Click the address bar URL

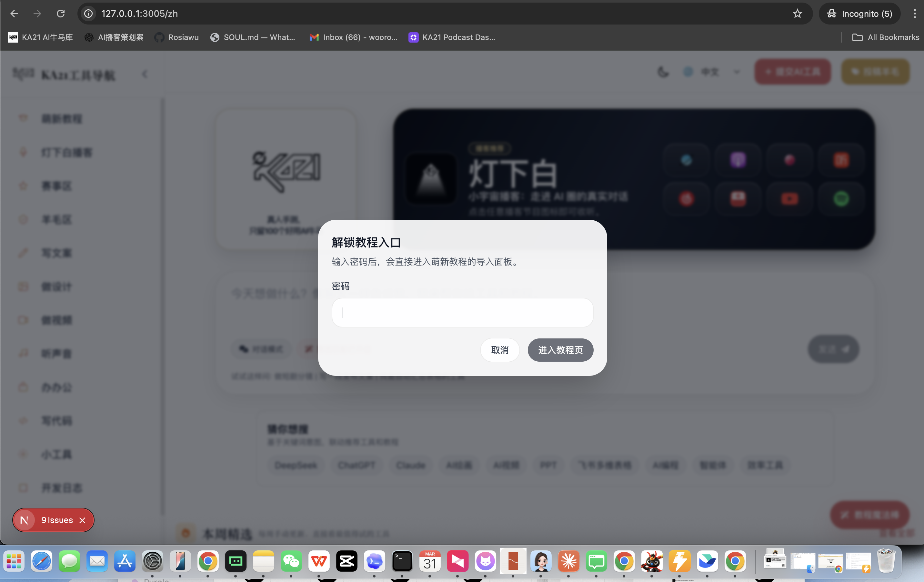(139, 14)
